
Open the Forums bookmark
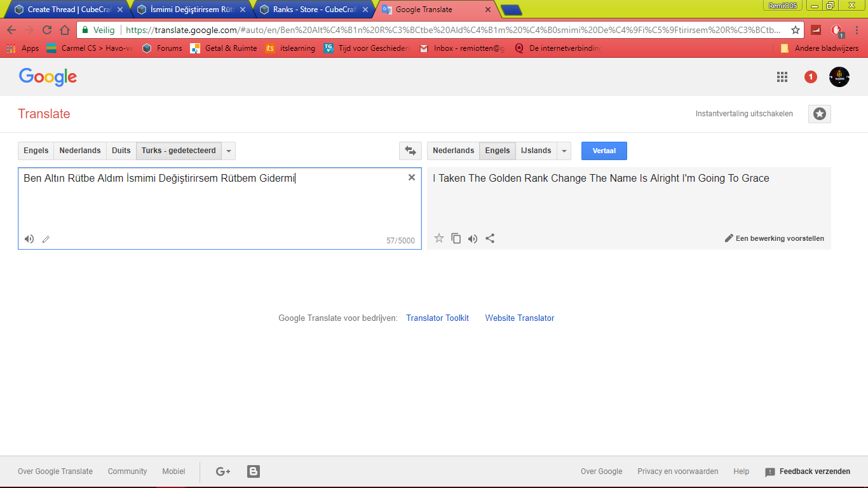(x=162, y=48)
